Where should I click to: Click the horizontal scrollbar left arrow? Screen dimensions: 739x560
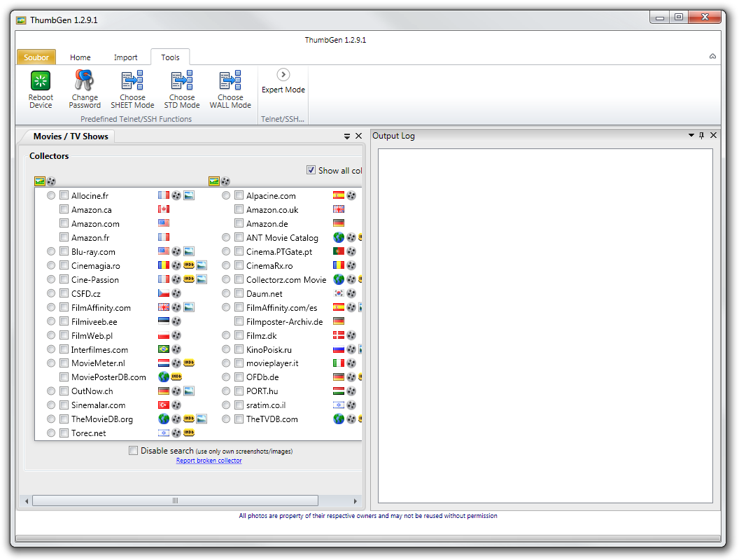pyautogui.click(x=27, y=501)
